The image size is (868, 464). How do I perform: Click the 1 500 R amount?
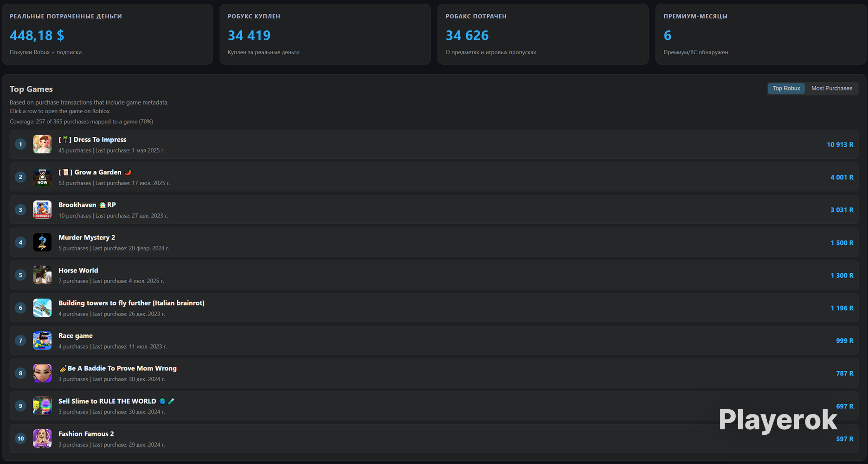click(x=842, y=243)
